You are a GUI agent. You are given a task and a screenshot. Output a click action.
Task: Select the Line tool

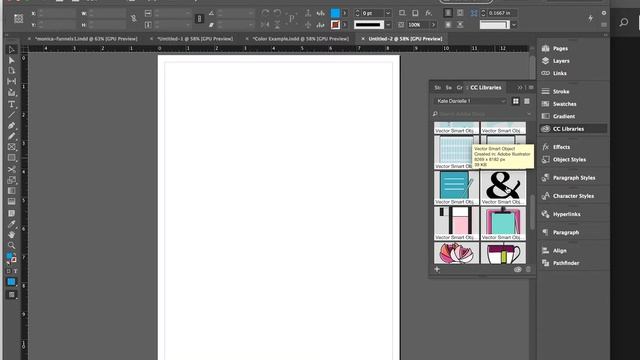(x=11, y=115)
